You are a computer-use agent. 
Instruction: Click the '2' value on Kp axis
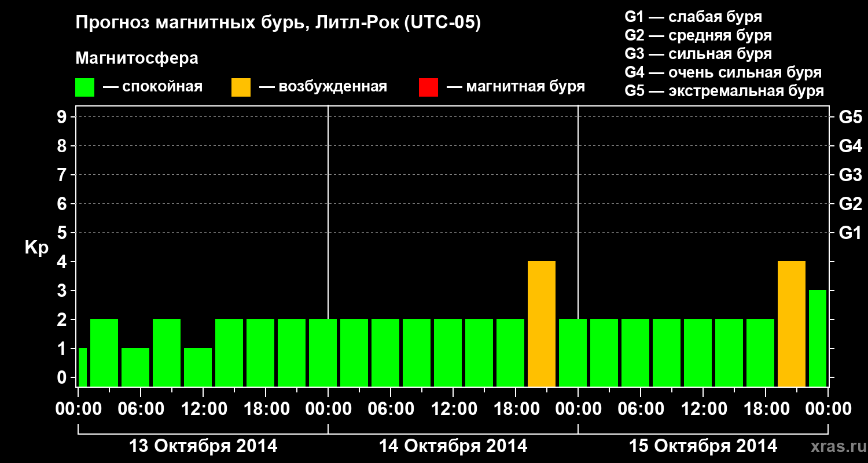point(63,320)
